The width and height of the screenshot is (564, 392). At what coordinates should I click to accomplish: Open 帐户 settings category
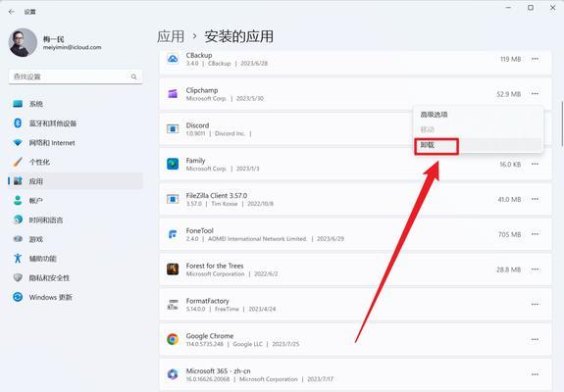[x=76, y=201]
